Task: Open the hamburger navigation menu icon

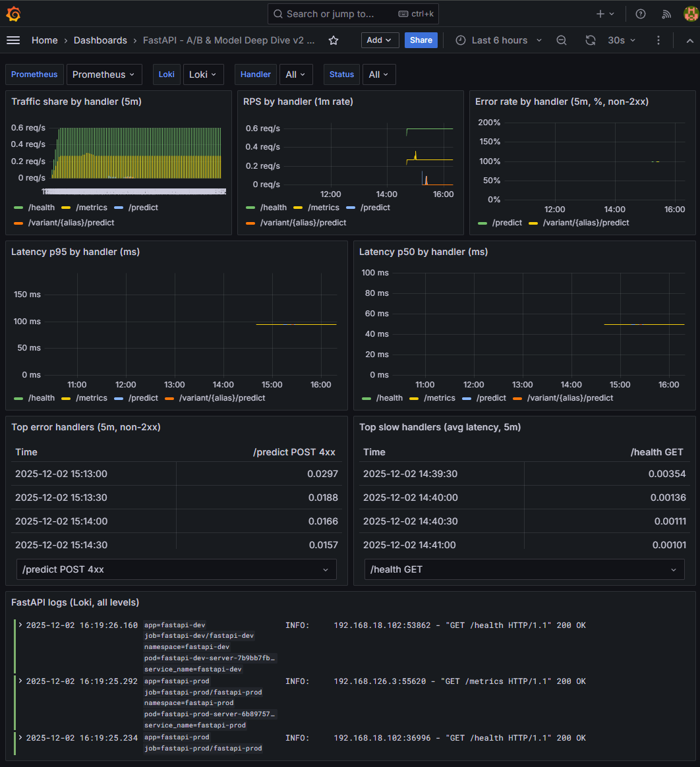Action: pos(13,40)
